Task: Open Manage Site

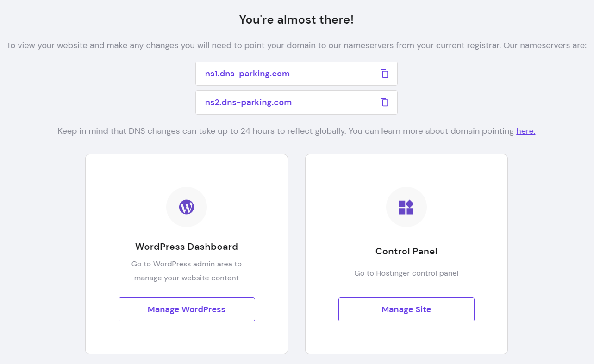Action: [406, 309]
